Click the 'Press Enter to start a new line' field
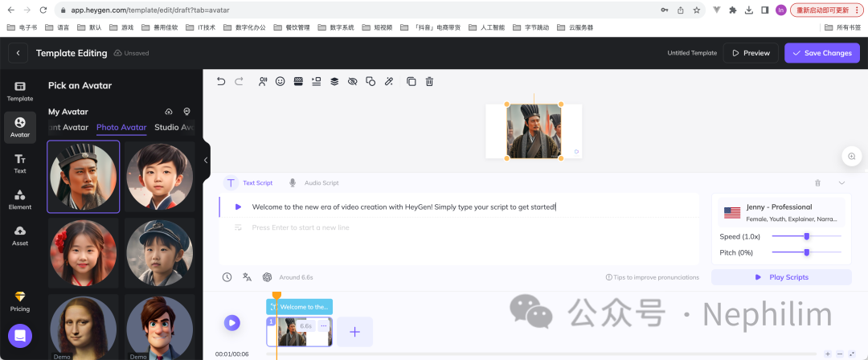This screenshot has height=360, width=868. 301,227
